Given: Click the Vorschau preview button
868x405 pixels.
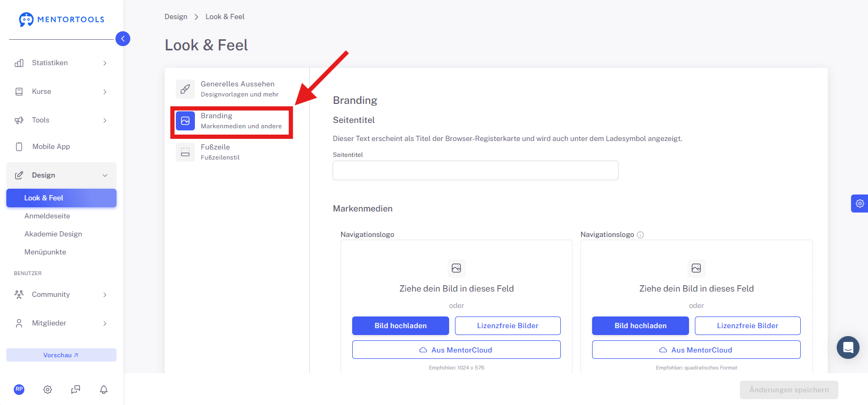Looking at the screenshot, I should (x=61, y=355).
